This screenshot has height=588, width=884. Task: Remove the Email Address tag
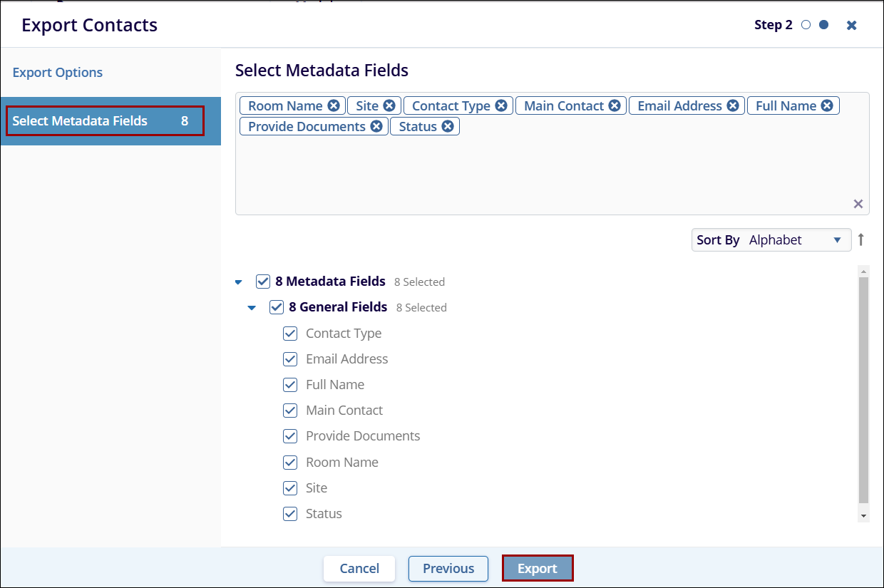point(733,105)
